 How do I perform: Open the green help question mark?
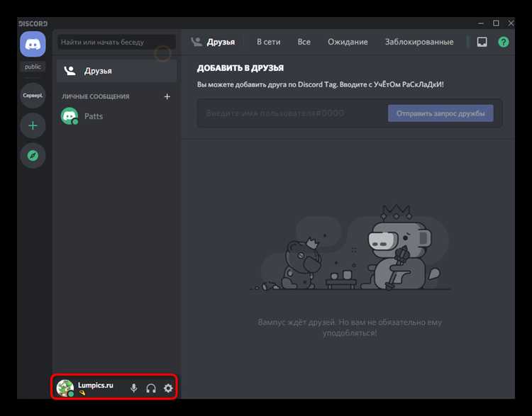(x=504, y=42)
